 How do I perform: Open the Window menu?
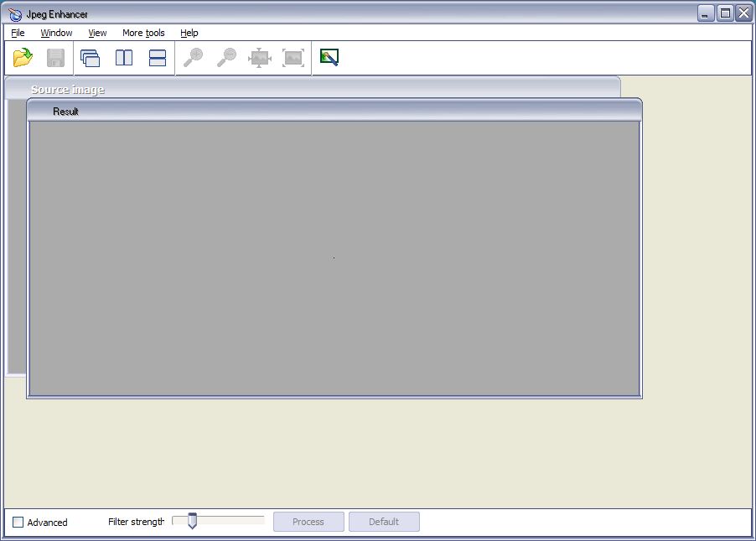click(56, 33)
